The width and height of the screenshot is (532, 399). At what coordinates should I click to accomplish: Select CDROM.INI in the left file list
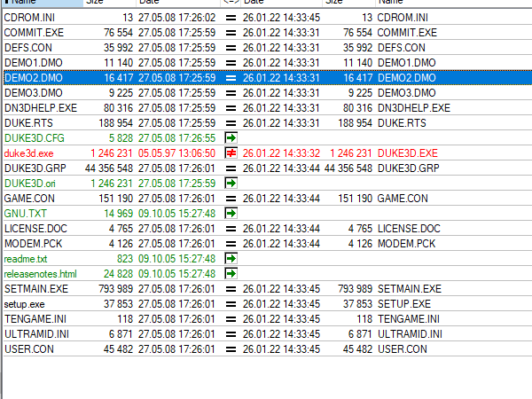tap(29, 18)
